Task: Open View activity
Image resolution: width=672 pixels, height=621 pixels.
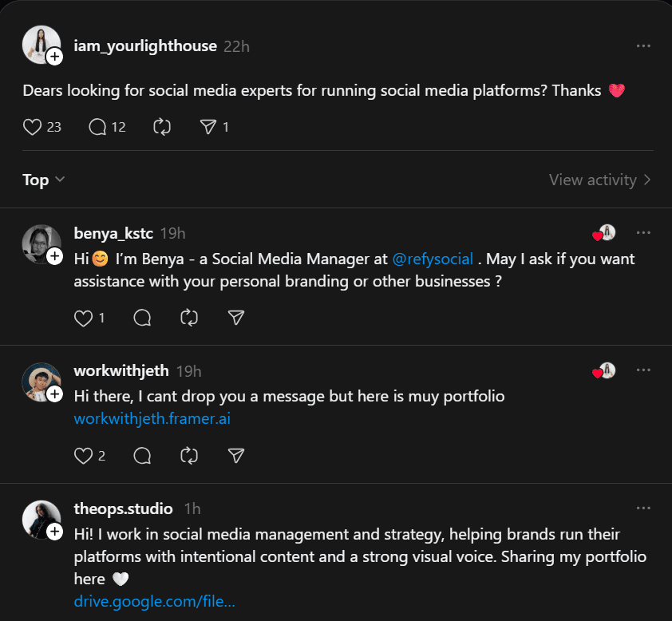Action: (x=599, y=180)
